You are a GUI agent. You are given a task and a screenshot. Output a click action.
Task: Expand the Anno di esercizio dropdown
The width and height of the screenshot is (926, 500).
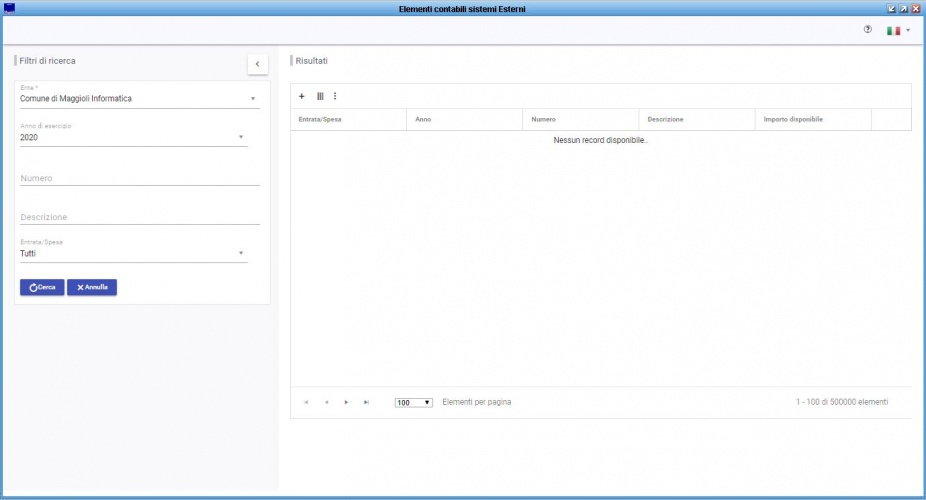point(241,138)
